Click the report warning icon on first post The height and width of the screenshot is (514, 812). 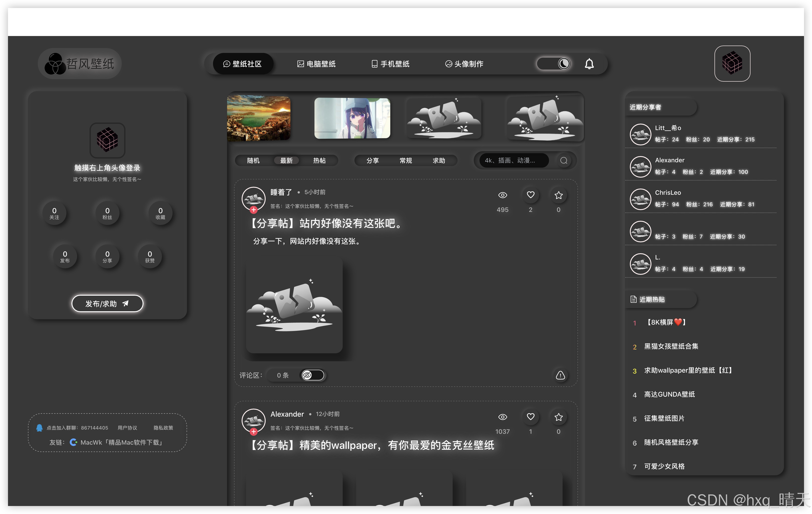[x=560, y=375]
